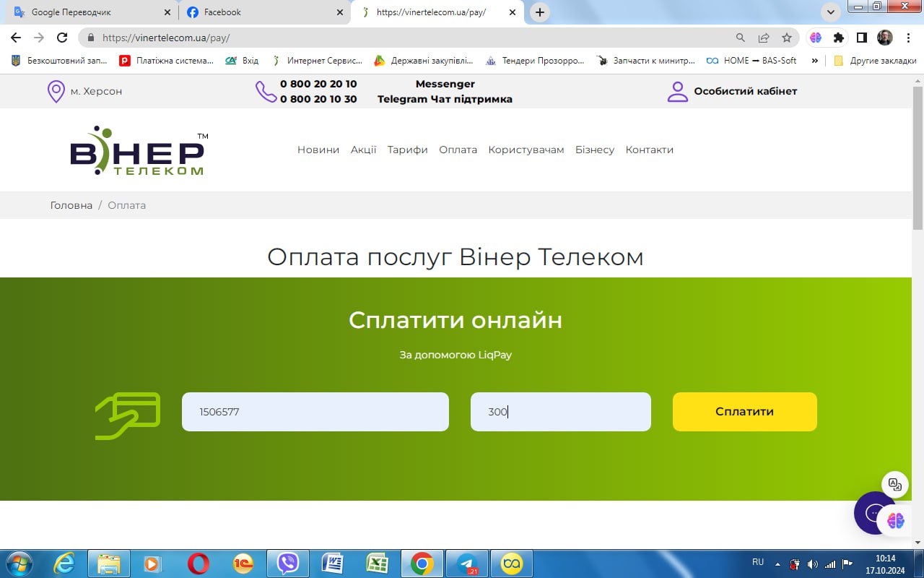Open the Тендери Прозорро bookmark

tap(535, 61)
